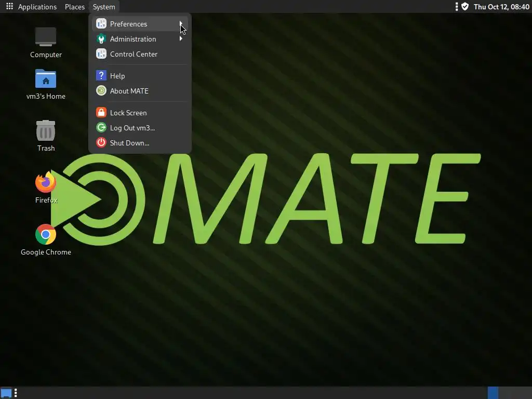
Task: Open the Applications menu
Action: (x=37, y=7)
